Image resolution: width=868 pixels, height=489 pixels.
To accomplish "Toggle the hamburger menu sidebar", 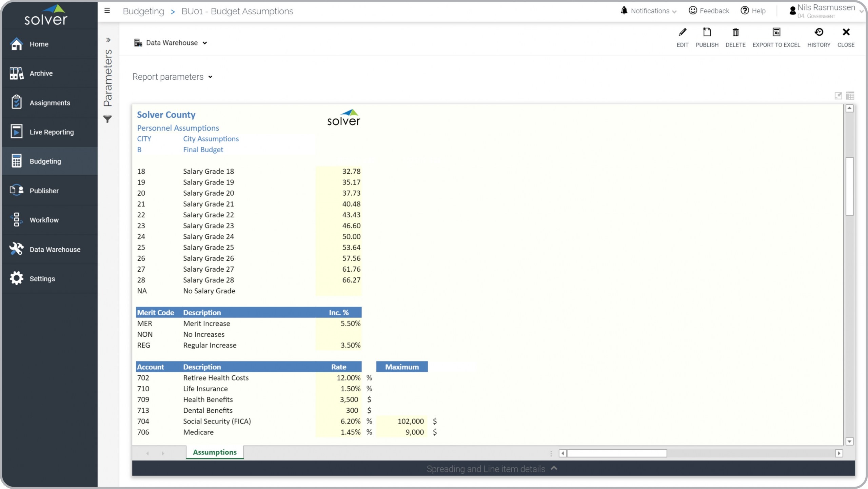I will [107, 11].
